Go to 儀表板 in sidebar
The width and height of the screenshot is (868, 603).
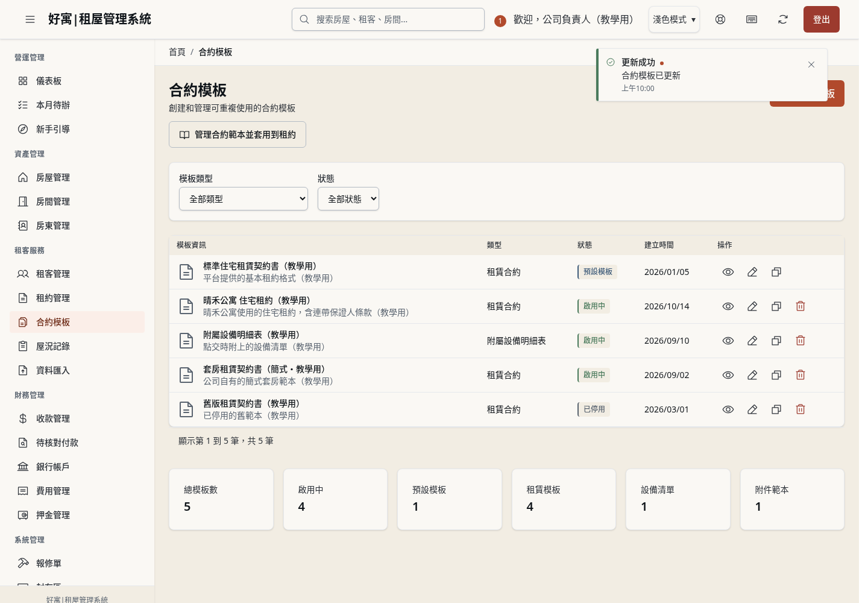tap(77, 81)
